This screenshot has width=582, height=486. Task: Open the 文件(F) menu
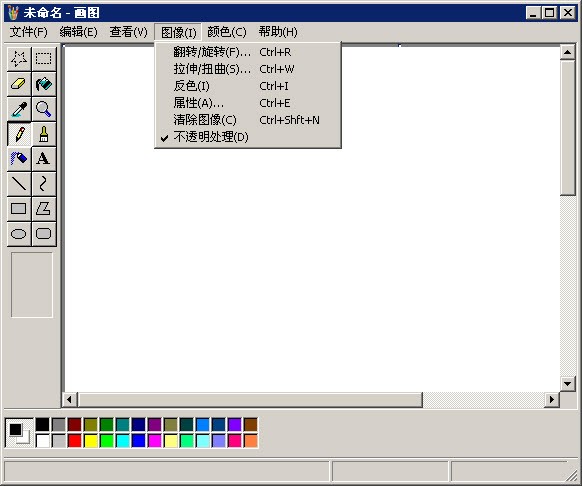tap(29, 32)
